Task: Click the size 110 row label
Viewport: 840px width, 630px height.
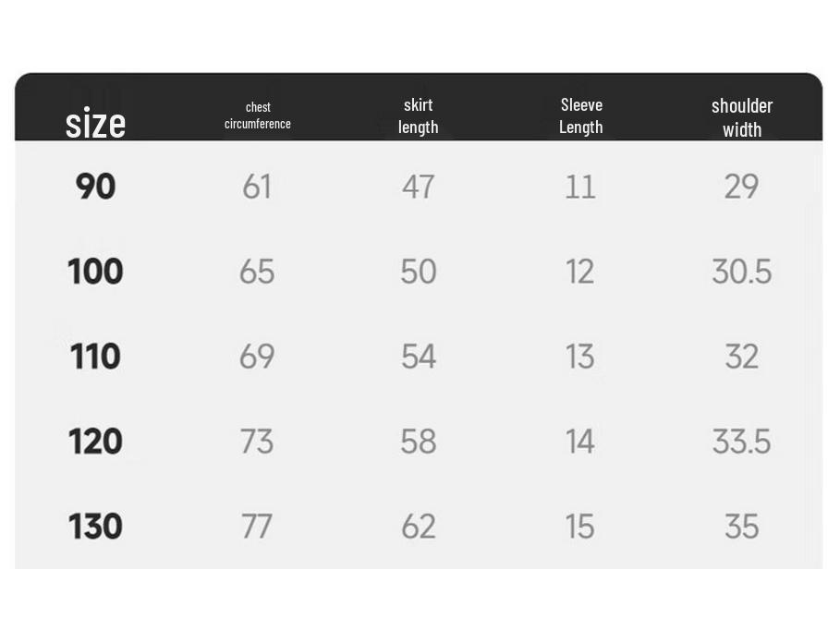Action: (x=95, y=357)
